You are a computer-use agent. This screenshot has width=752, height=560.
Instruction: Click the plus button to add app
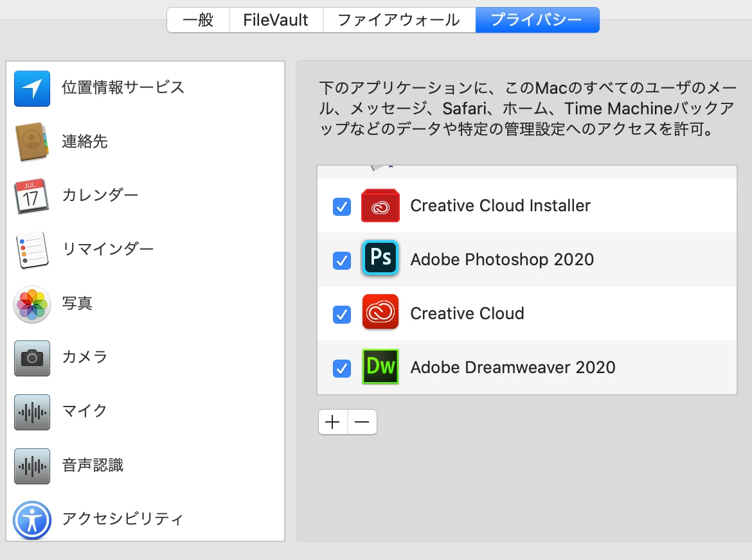[x=333, y=422]
